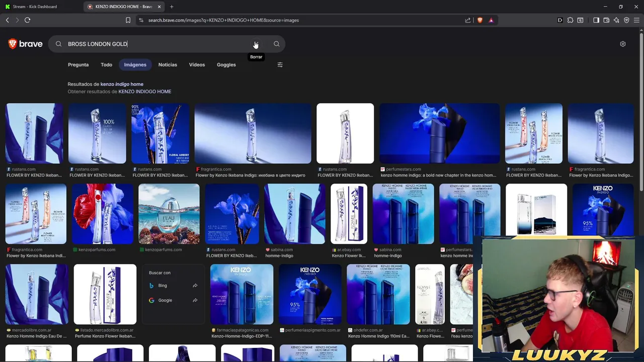Toggle the browser sidebar panel

[596, 20]
